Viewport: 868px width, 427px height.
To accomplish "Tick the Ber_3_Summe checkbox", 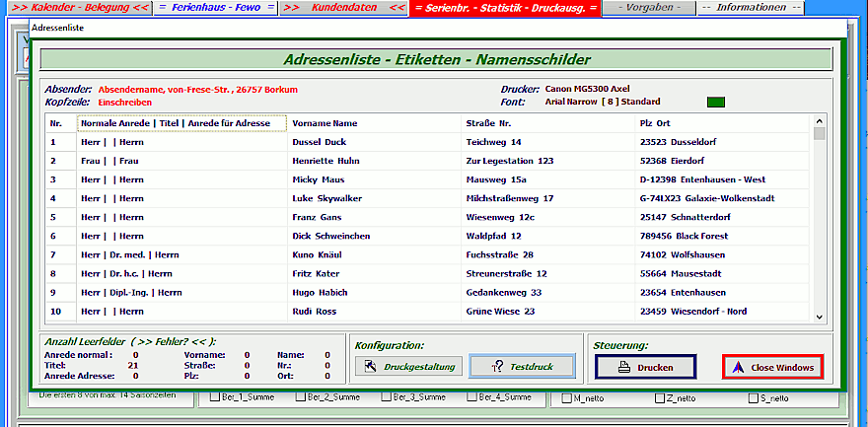I will click(387, 398).
